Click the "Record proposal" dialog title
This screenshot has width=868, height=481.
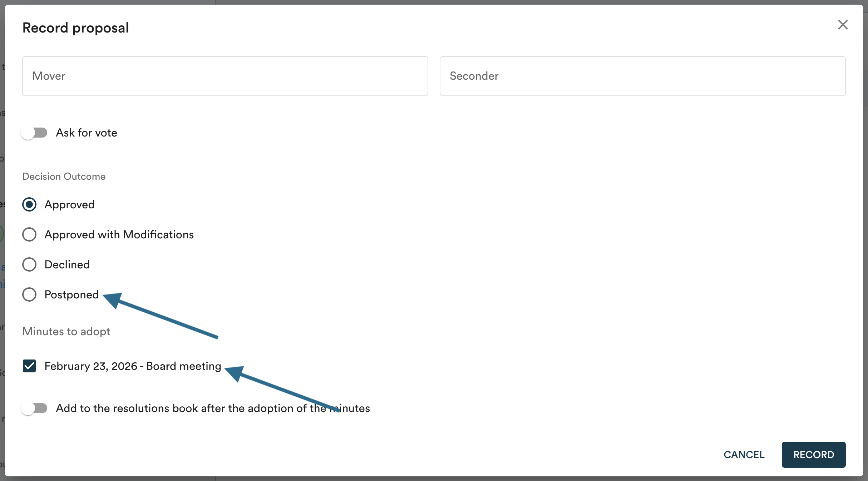pos(75,28)
